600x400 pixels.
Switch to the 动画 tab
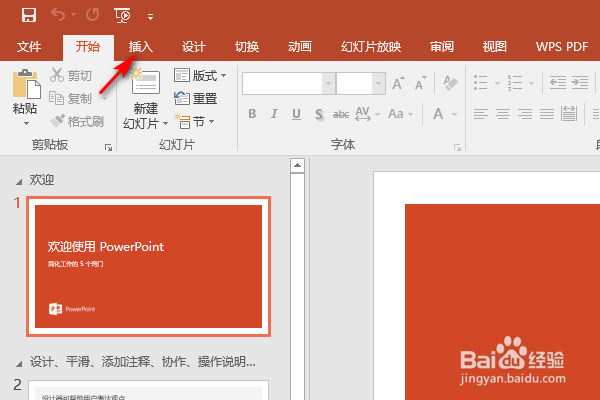point(300,47)
